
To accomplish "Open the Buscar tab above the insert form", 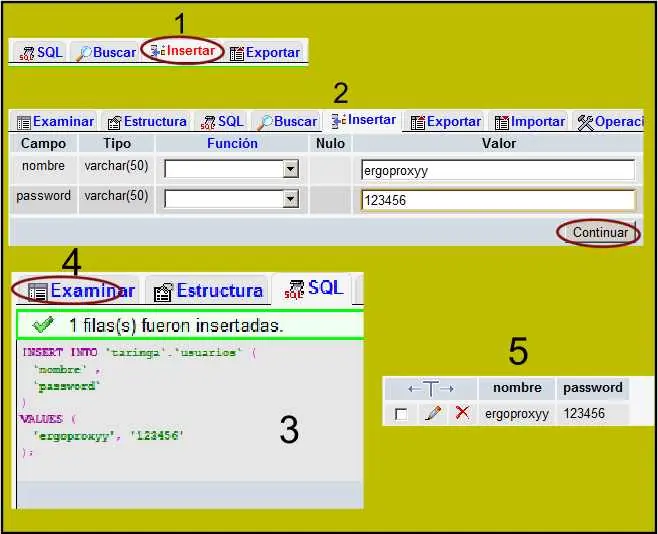I will (x=287, y=122).
